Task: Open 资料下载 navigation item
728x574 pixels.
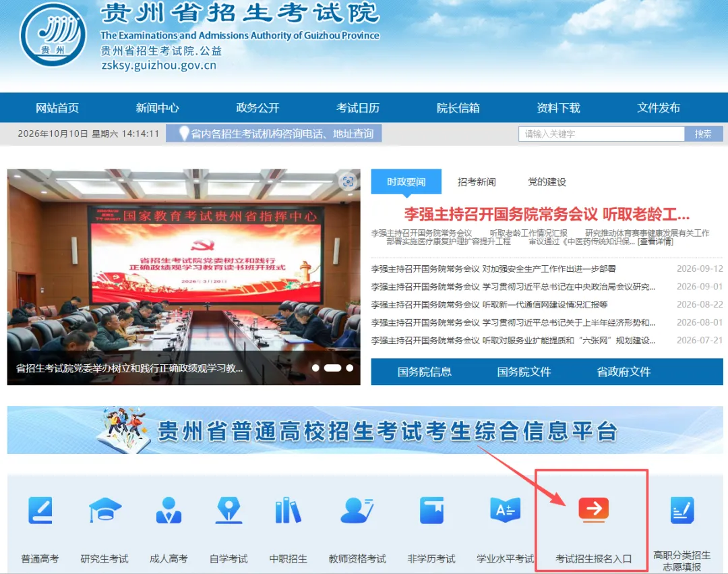Action: click(x=558, y=108)
